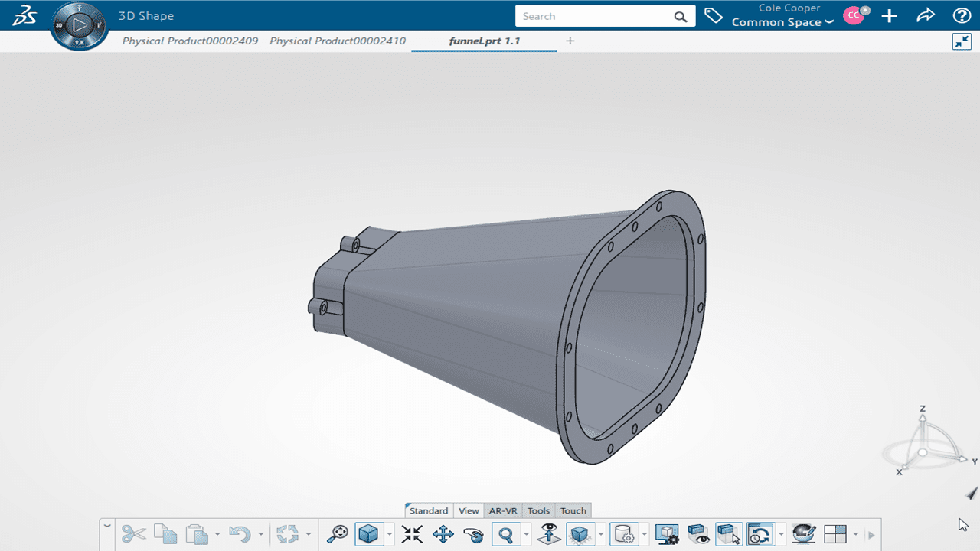Open the Physical Product00002410 tab
980x551 pixels.
tap(338, 41)
